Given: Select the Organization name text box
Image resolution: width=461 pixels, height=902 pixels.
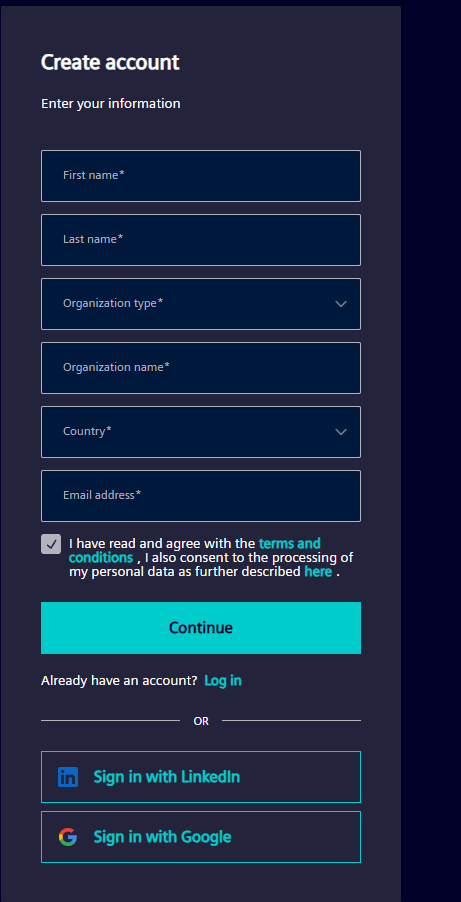Looking at the screenshot, I should click(201, 368).
